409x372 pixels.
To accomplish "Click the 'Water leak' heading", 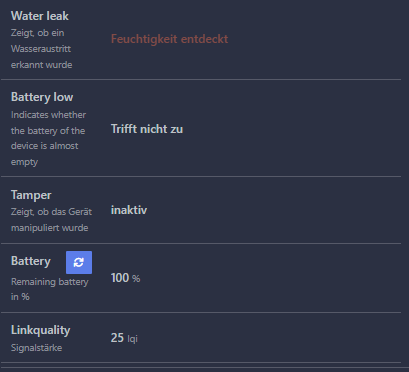I will tap(40, 16).
